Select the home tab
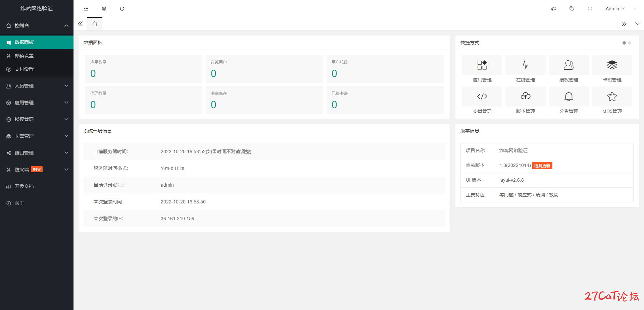This screenshot has height=310, width=644. click(x=95, y=24)
